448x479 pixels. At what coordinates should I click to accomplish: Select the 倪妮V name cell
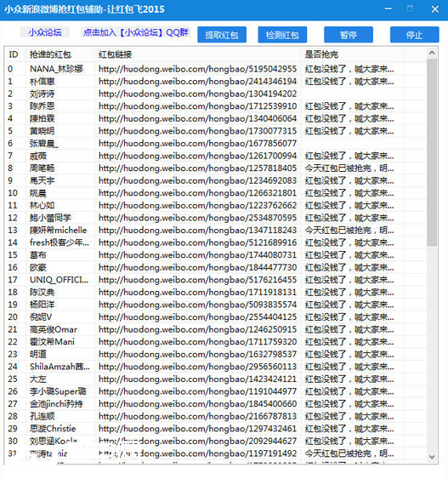click(x=41, y=317)
